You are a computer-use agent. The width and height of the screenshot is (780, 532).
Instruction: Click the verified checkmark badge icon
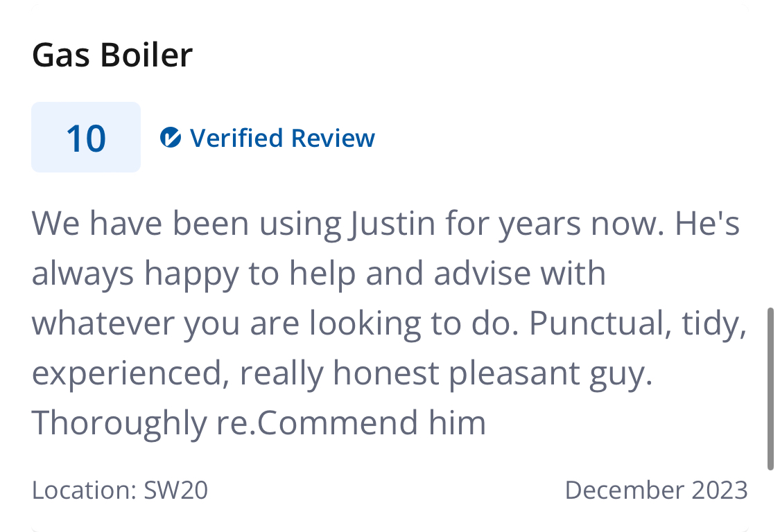point(170,138)
